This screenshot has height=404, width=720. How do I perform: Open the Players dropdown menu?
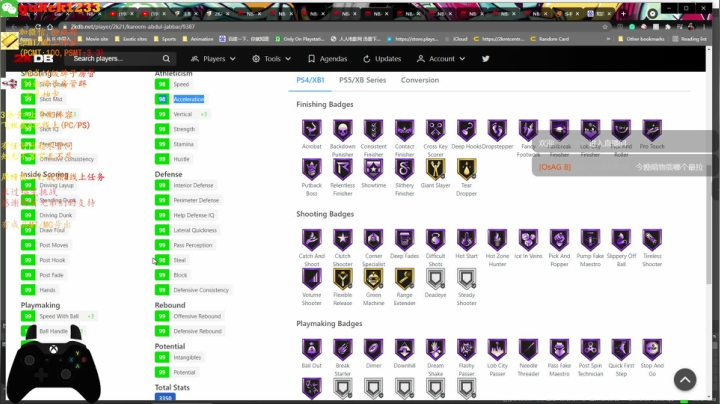[213, 59]
